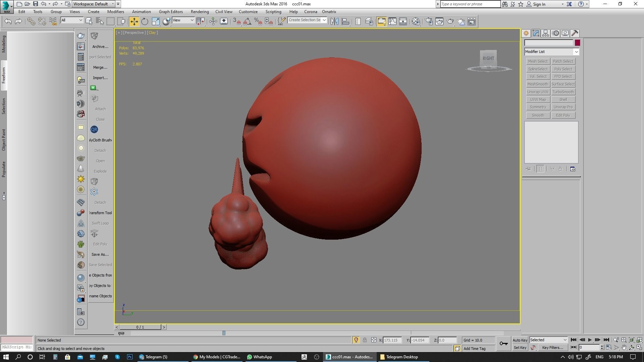This screenshot has width=644, height=362.
Task: Click the Mirror tool icon
Action: (334, 21)
